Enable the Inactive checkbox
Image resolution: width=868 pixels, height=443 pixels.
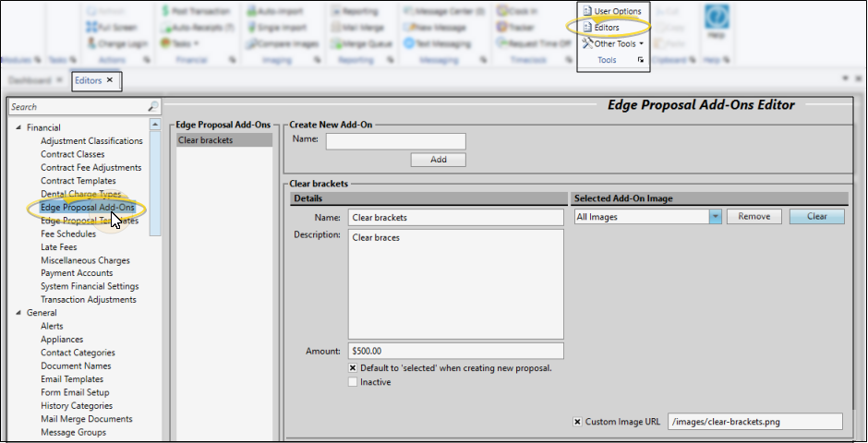pyautogui.click(x=353, y=382)
